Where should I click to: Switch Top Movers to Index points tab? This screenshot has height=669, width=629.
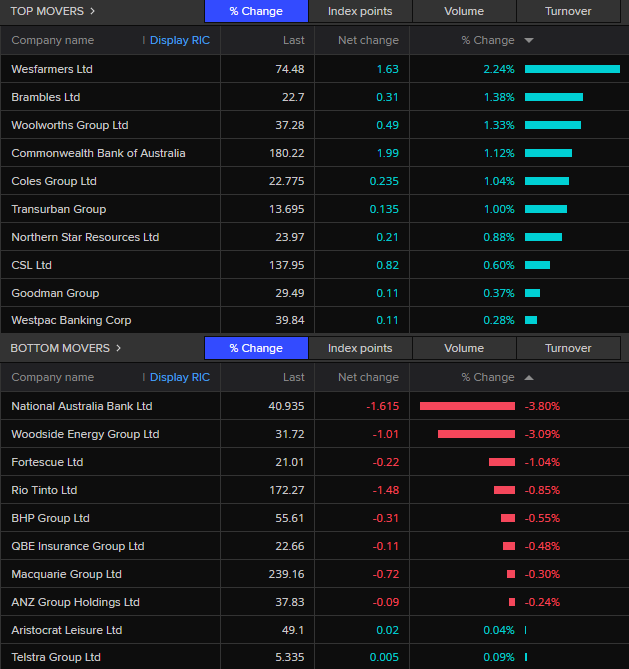tap(360, 11)
